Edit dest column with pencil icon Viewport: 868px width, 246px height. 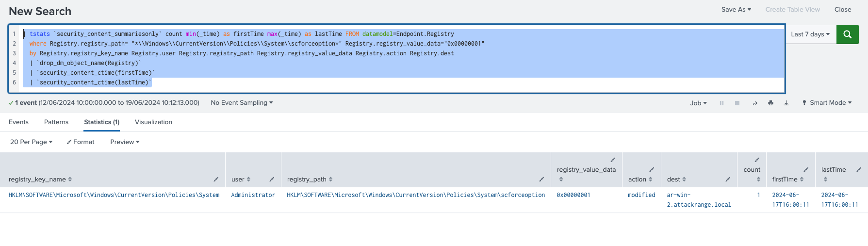(728, 180)
